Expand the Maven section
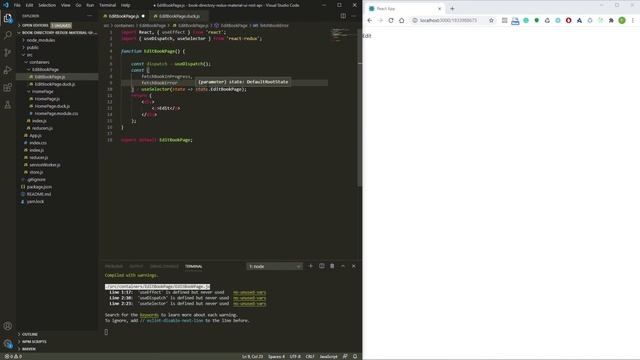Image resolution: width=640 pixels, height=360 pixels. tap(29, 349)
